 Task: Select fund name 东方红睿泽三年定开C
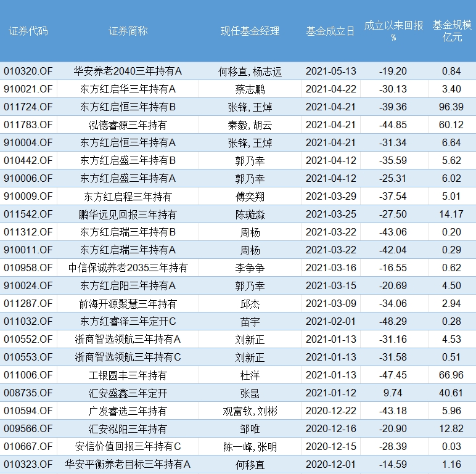(128, 322)
